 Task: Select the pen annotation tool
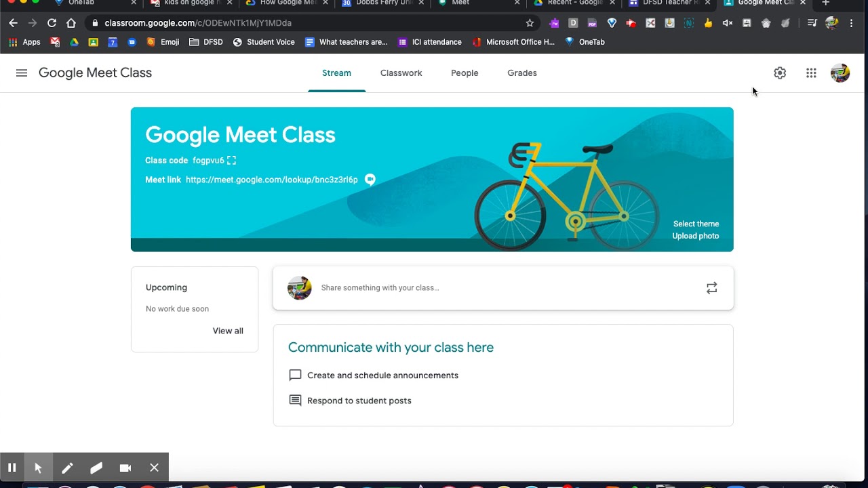click(x=67, y=468)
